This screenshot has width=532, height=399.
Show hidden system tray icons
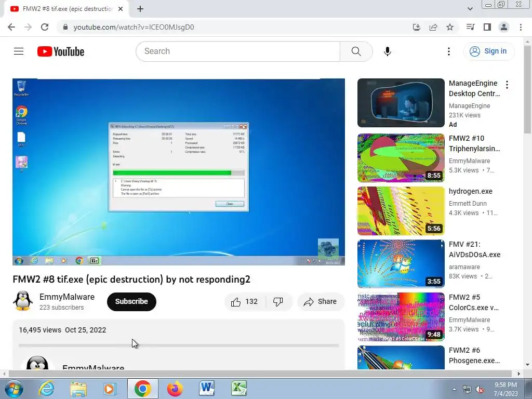click(454, 390)
